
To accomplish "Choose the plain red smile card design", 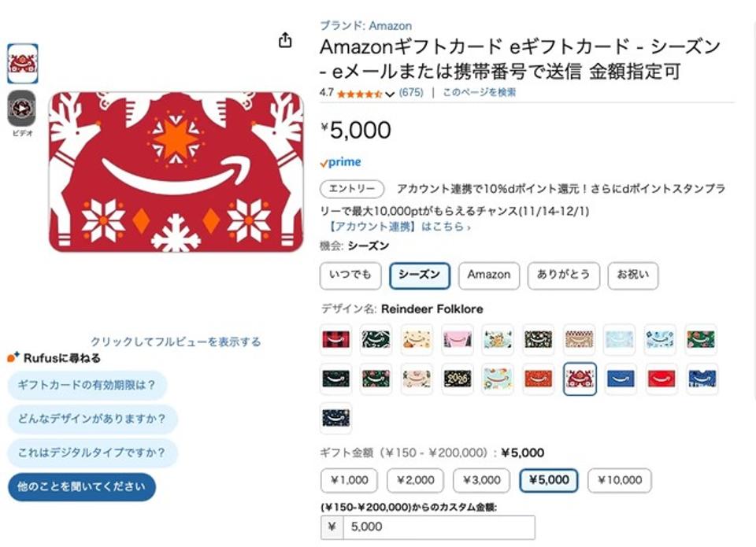I will click(x=661, y=379).
